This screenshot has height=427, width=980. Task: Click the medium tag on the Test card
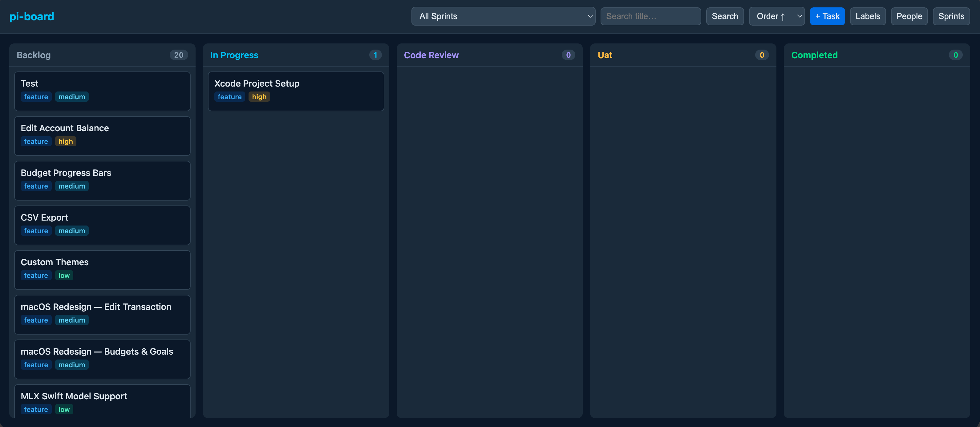click(71, 97)
